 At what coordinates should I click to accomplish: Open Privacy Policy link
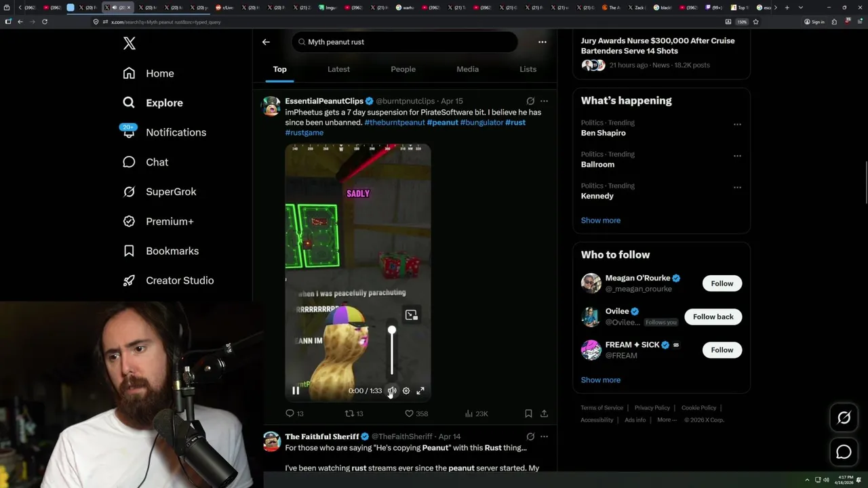pos(652,408)
